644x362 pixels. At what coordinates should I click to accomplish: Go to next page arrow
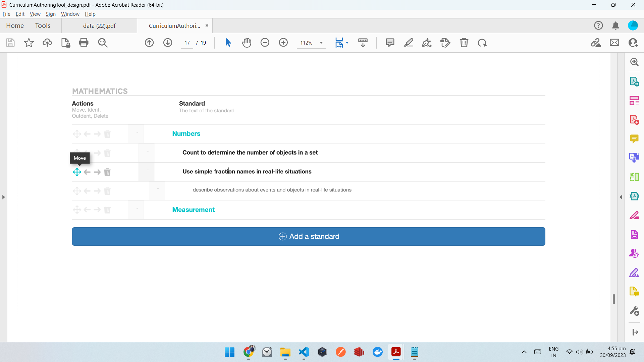pyautogui.click(x=168, y=43)
